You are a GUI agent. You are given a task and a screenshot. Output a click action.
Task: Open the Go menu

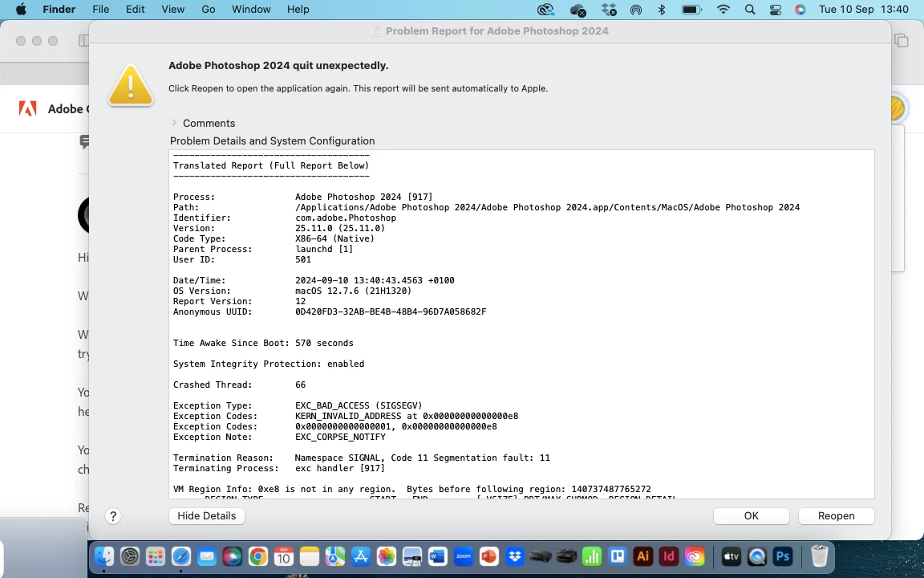(x=208, y=10)
